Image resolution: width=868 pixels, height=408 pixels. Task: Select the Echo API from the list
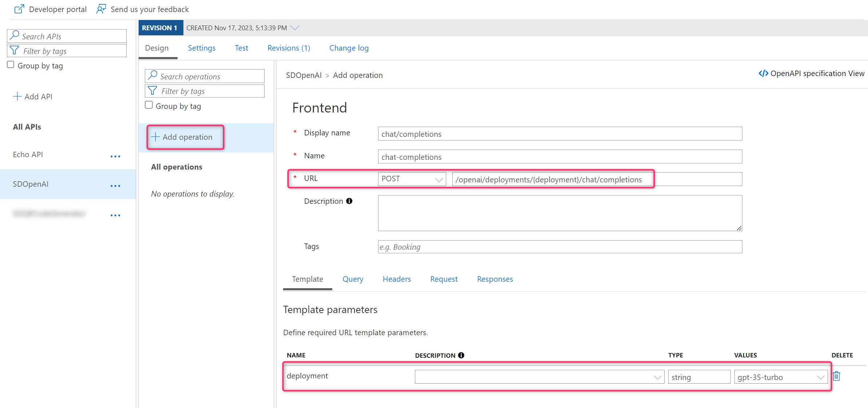(x=28, y=155)
